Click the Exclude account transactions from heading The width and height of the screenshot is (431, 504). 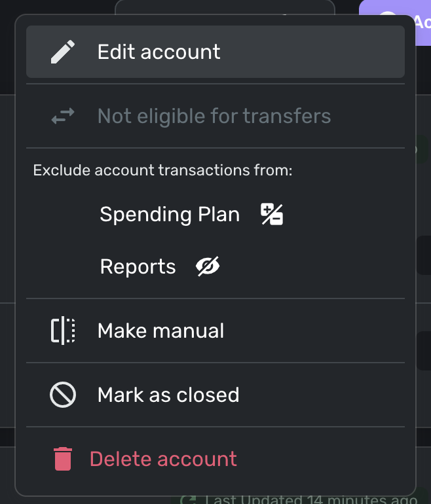pyautogui.click(x=162, y=171)
